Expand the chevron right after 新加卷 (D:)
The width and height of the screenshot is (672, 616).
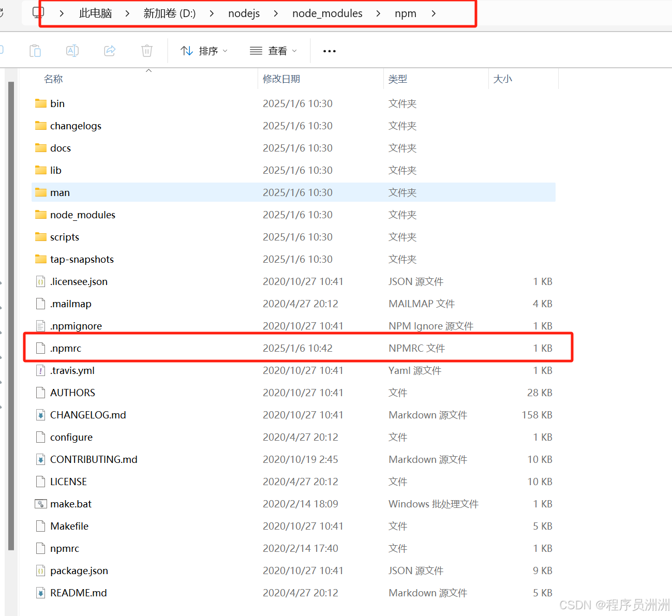point(212,13)
